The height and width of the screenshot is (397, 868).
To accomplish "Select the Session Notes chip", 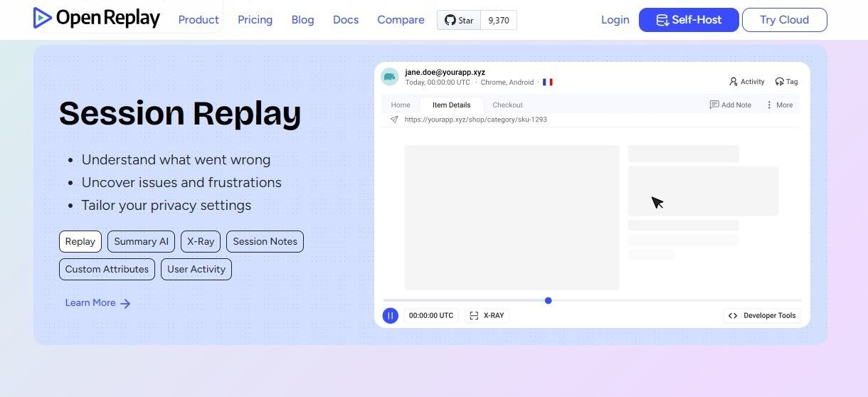I will (x=265, y=241).
